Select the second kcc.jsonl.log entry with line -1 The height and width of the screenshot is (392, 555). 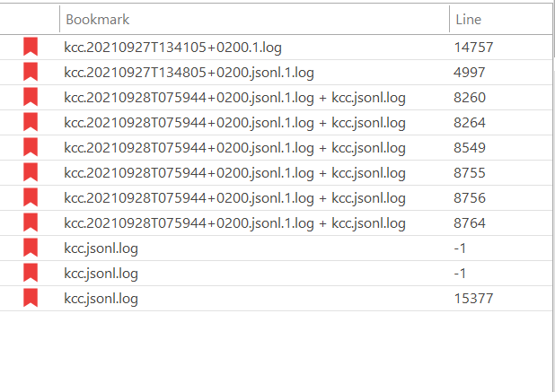[x=276, y=274]
